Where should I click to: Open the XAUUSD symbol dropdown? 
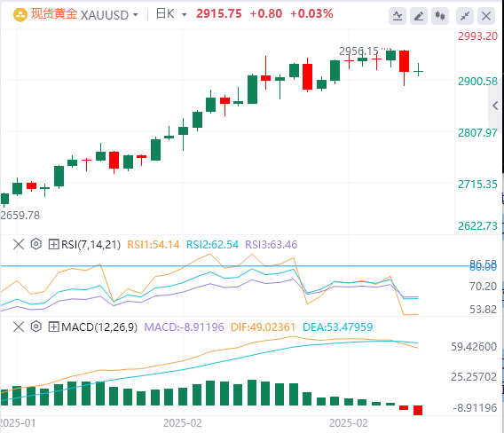click(136, 15)
